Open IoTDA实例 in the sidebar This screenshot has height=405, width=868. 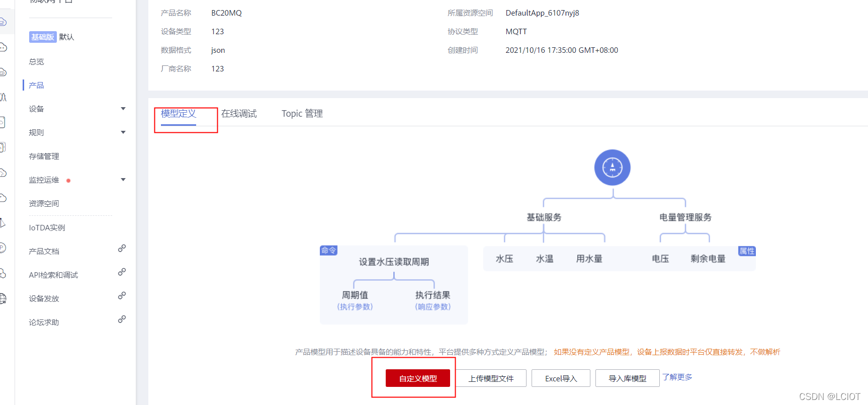click(x=47, y=227)
